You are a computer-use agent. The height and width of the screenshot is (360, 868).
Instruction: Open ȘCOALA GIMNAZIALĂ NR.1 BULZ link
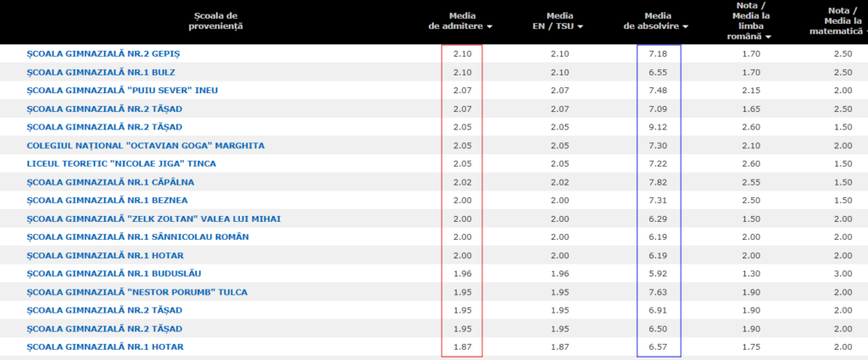pyautogui.click(x=100, y=72)
